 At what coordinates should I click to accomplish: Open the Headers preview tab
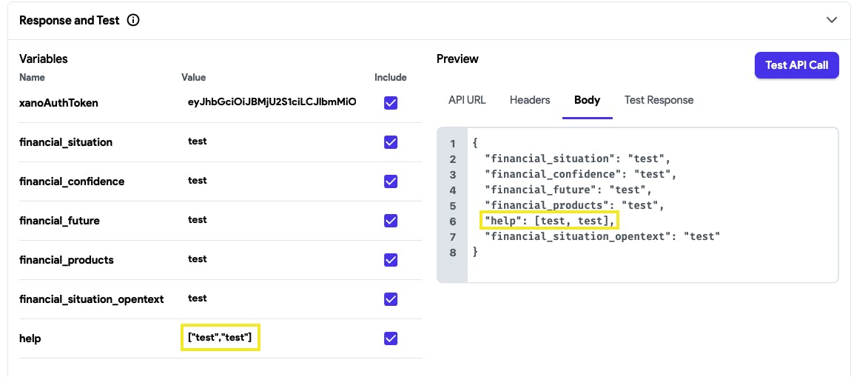click(530, 100)
